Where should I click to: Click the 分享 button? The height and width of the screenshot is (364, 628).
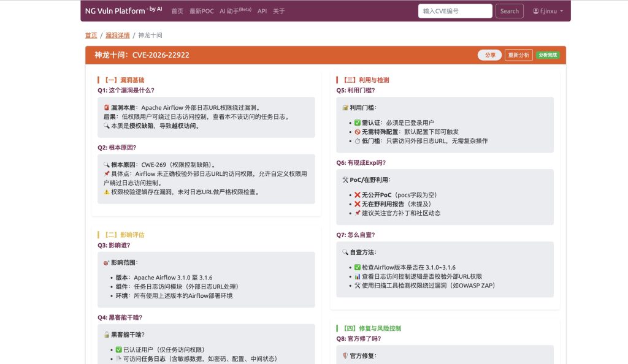pyautogui.click(x=489, y=55)
